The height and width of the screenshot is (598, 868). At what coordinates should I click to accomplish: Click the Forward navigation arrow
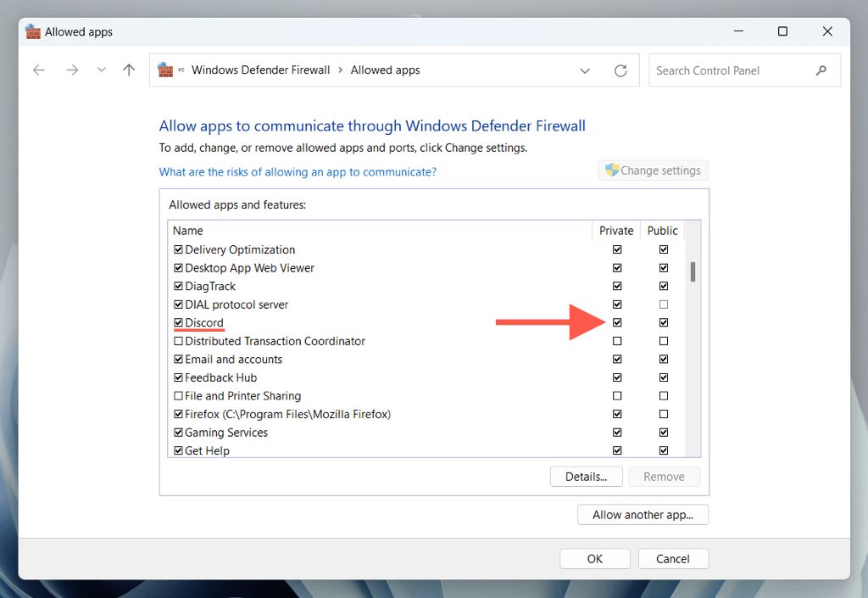coord(72,70)
